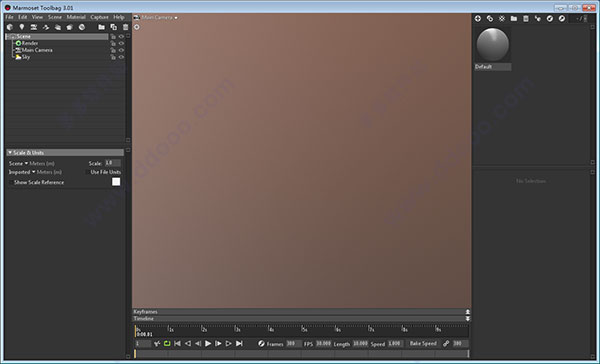Select Sky in the scene tree
This screenshot has width=600, height=364.
click(x=26, y=57)
